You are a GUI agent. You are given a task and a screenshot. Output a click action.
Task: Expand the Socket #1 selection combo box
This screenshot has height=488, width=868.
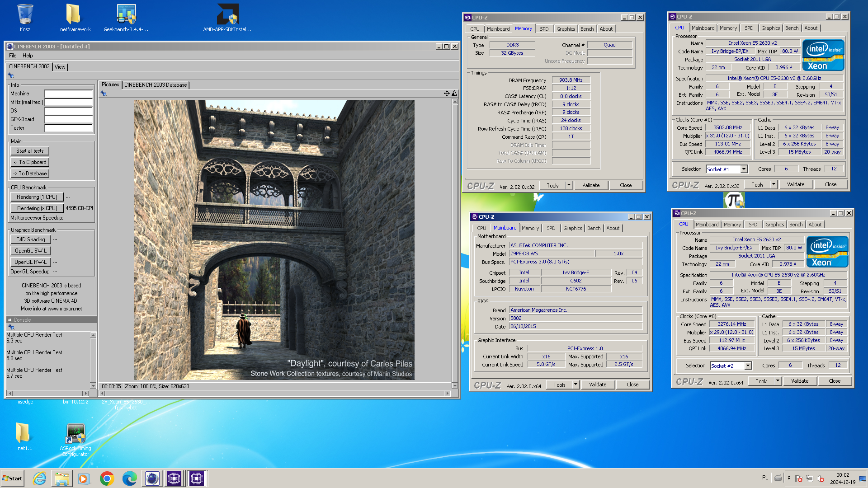744,169
